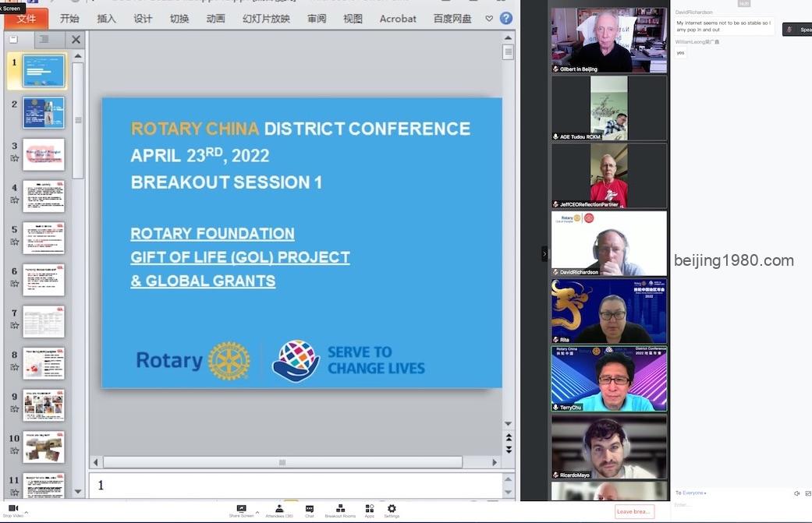The image size is (812, 523).
Task: Open the Chat panel icon
Action: coord(309,511)
